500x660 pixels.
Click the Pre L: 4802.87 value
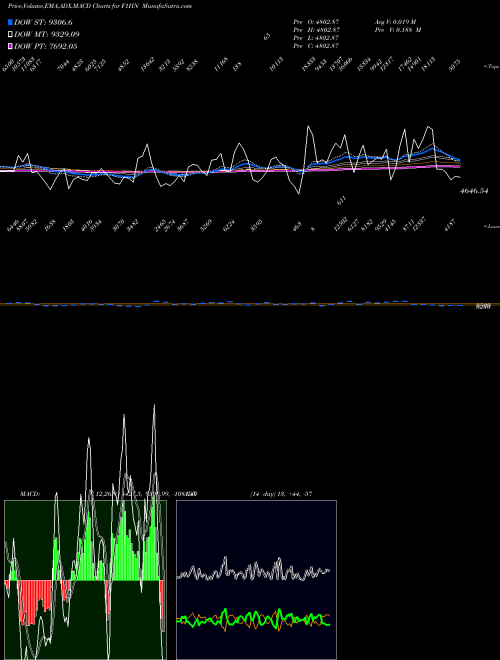[316, 38]
